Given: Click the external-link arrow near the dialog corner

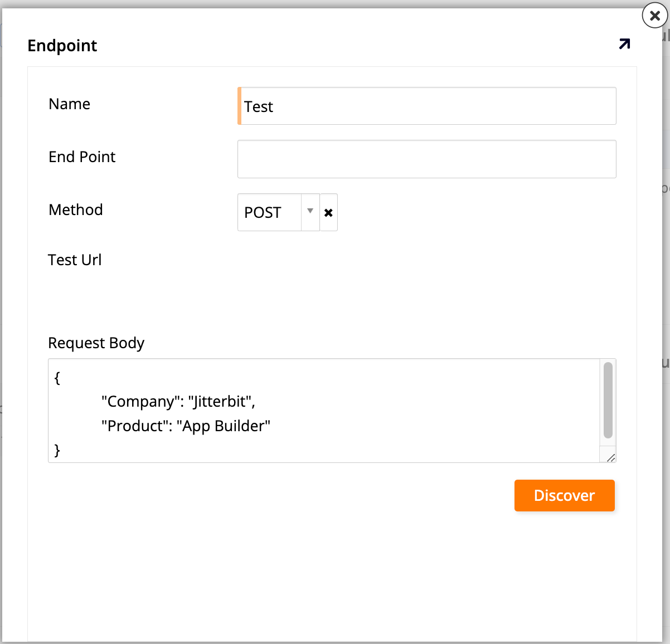Looking at the screenshot, I should (x=624, y=44).
